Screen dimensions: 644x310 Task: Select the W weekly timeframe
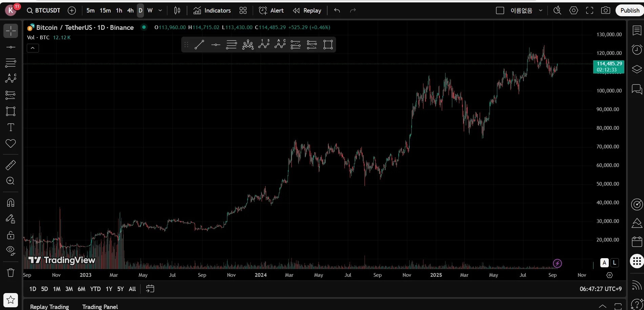pyautogui.click(x=150, y=11)
